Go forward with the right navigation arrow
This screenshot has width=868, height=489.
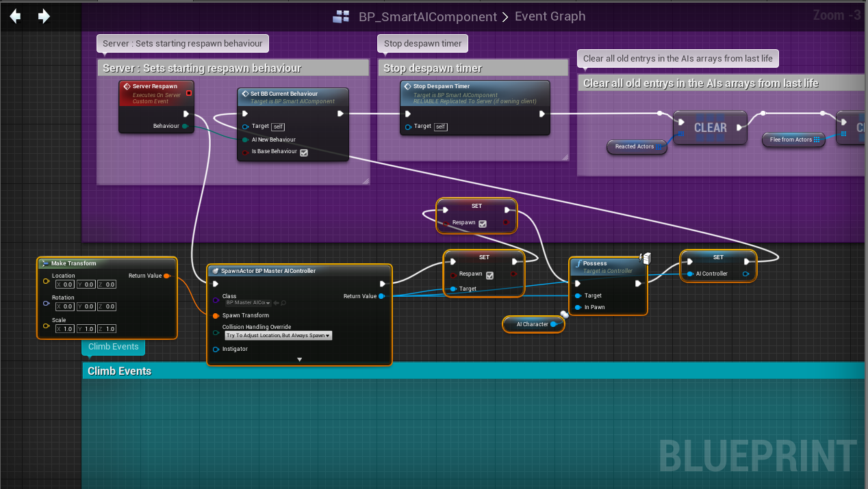44,16
